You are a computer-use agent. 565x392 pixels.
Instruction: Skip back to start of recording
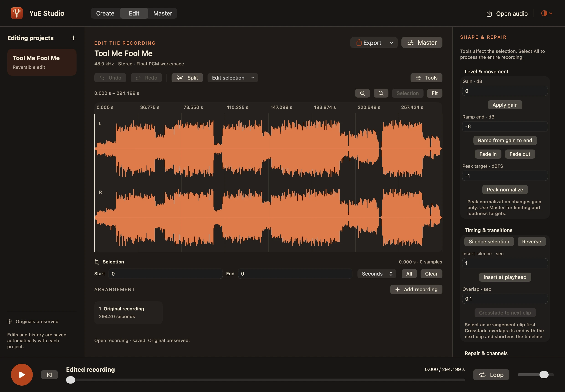pyautogui.click(x=49, y=374)
